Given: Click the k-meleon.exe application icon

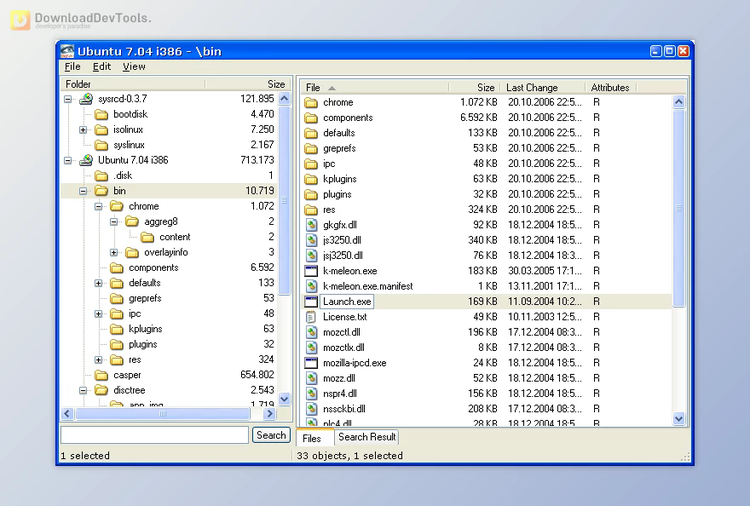Looking at the screenshot, I should (311, 271).
